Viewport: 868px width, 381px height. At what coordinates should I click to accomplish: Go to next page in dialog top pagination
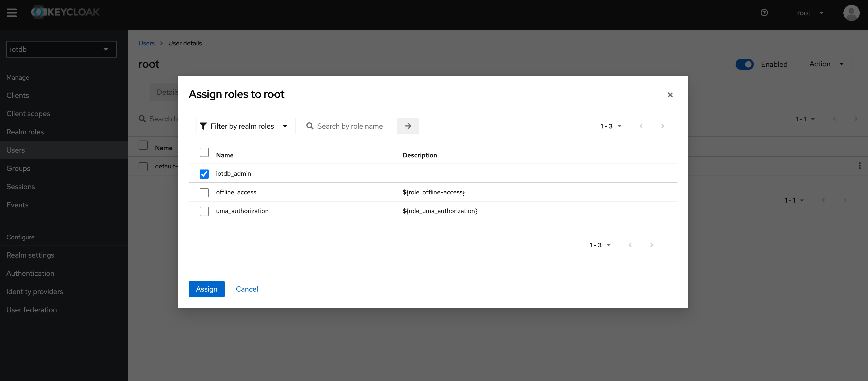pyautogui.click(x=662, y=126)
